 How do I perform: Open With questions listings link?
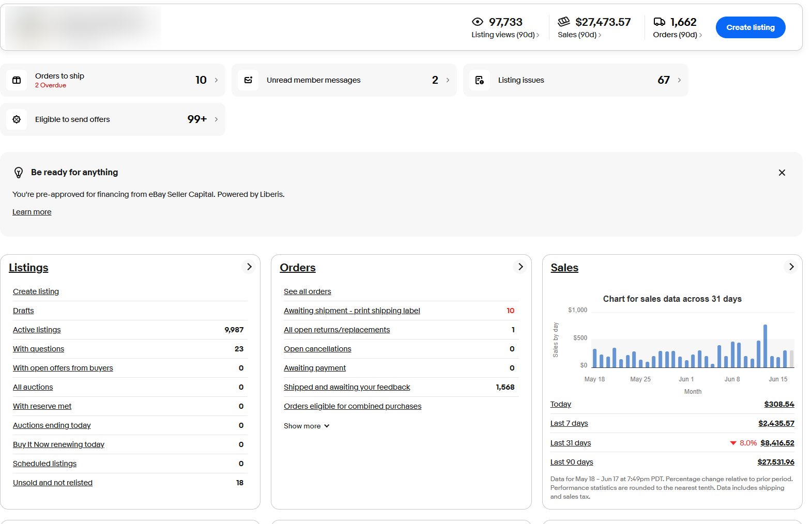click(39, 349)
